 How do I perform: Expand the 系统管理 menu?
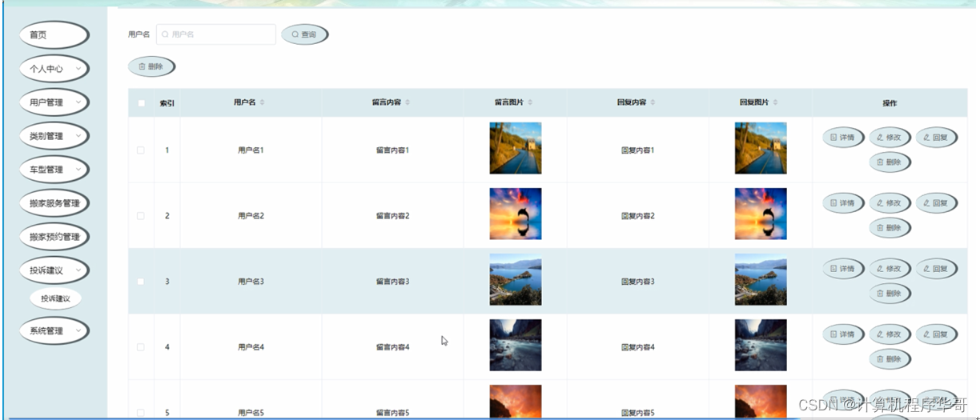pos(54,331)
